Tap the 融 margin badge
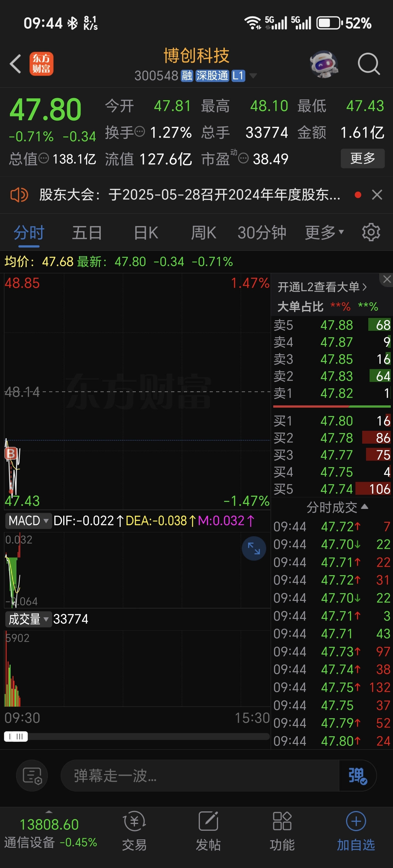Viewport: 393px width, 868px height. tap(187, 76)
